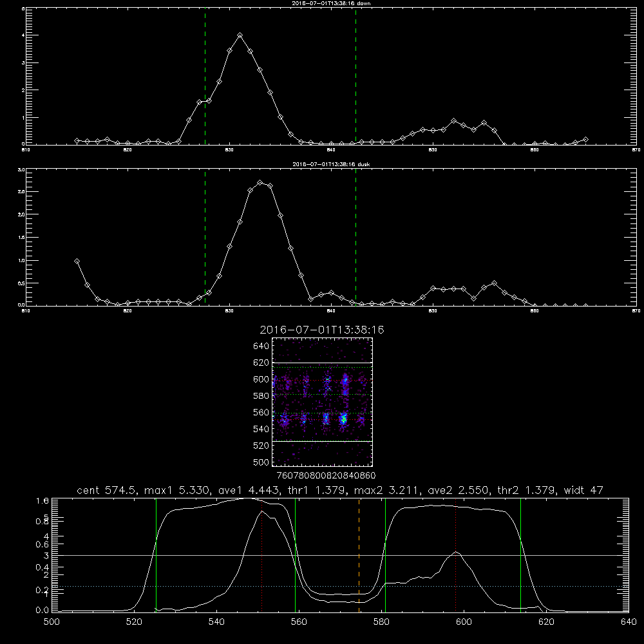Select the heatmap image in the center
This screenshot has height=644, width=644.
(322, 402)
